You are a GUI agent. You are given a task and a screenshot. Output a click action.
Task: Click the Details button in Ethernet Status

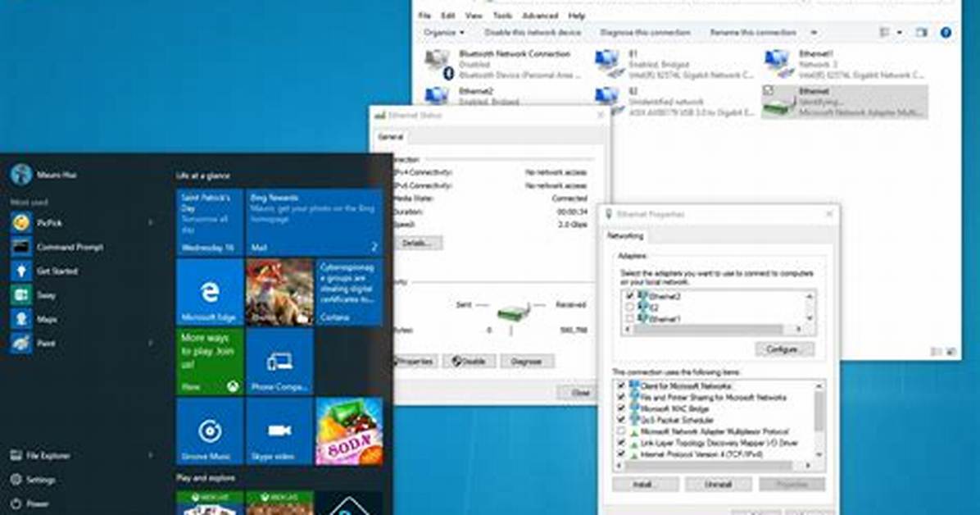pos(417,243)
